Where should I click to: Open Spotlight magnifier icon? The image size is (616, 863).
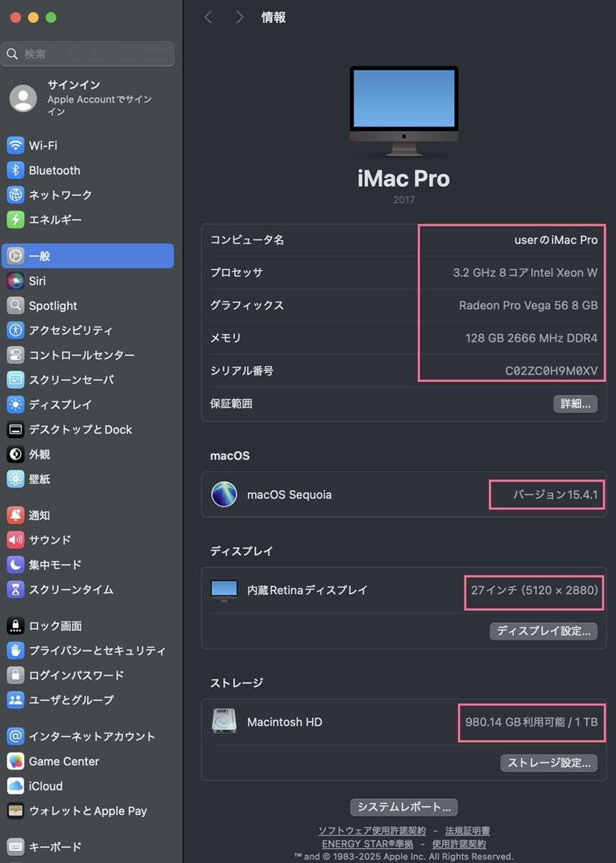pos(16,306)
